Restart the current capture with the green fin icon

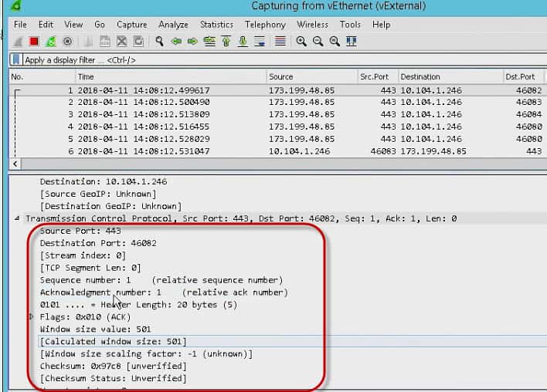[50, 42]
